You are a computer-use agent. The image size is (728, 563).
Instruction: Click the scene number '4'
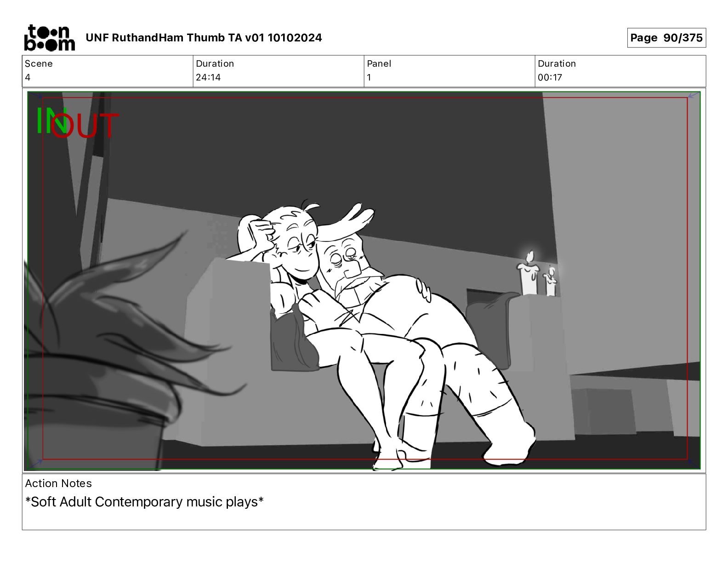[28, 77]
